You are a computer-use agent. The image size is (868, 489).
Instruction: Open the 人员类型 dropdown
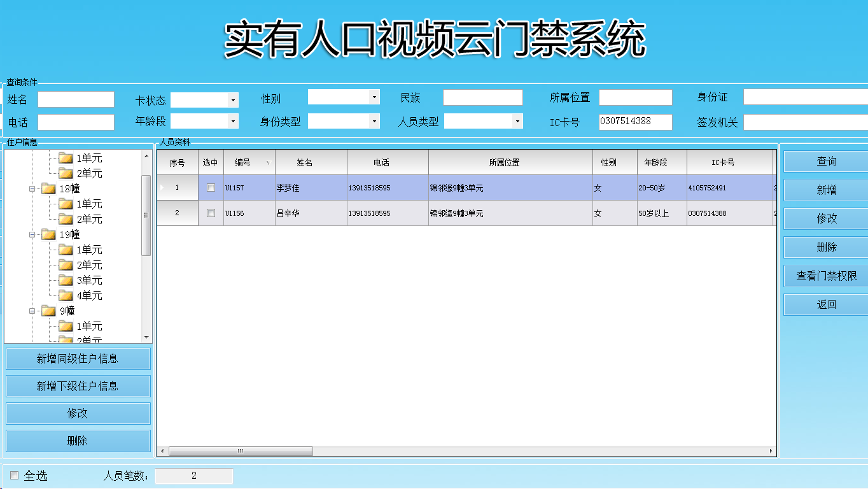pyautogui.click(x=518, y=121)
